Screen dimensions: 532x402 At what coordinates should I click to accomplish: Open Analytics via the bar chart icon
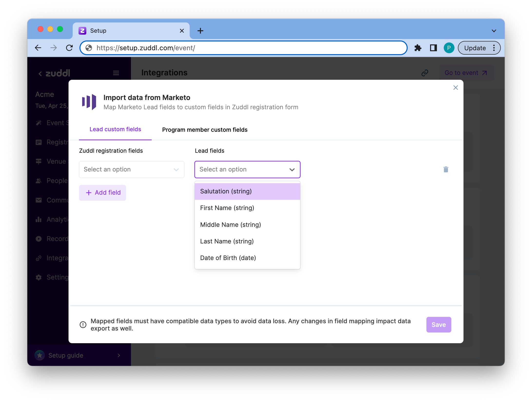tap(39, 219)
